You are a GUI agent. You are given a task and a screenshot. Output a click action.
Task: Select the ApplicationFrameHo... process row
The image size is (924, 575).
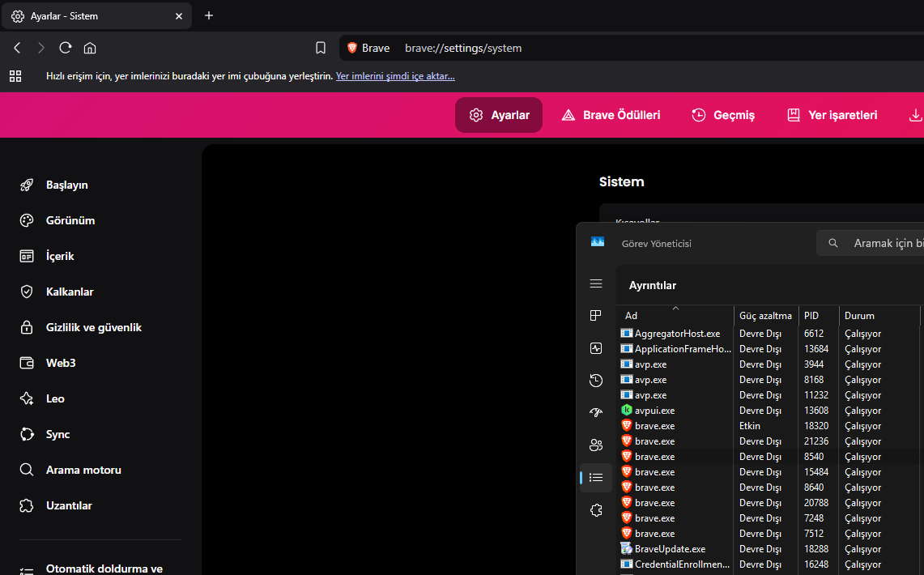(x=771, y=349)
